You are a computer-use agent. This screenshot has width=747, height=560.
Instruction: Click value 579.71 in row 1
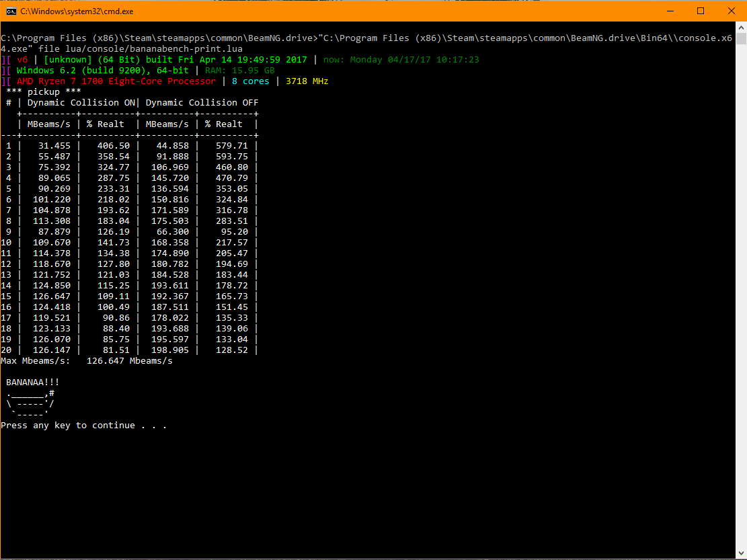point(231,146)
